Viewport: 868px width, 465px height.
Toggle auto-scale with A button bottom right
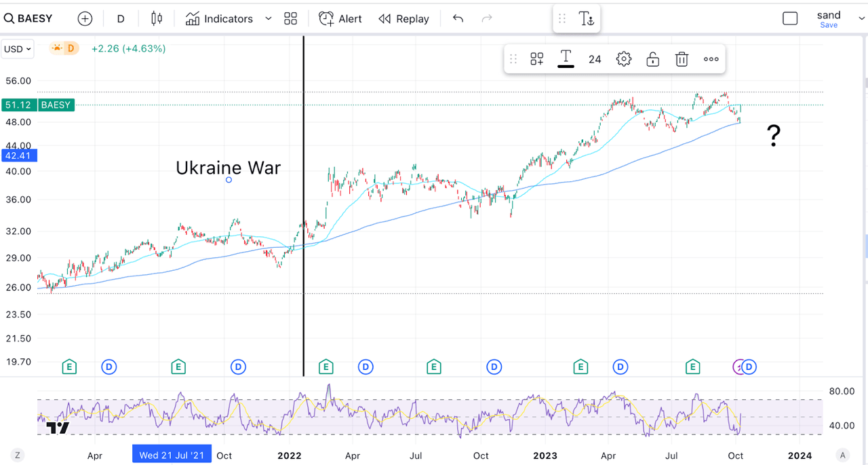(842, 455)
